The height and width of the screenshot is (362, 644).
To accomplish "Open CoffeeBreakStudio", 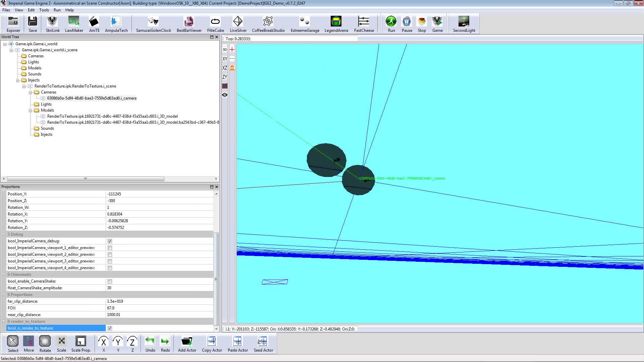I will [x=268, y=24].
